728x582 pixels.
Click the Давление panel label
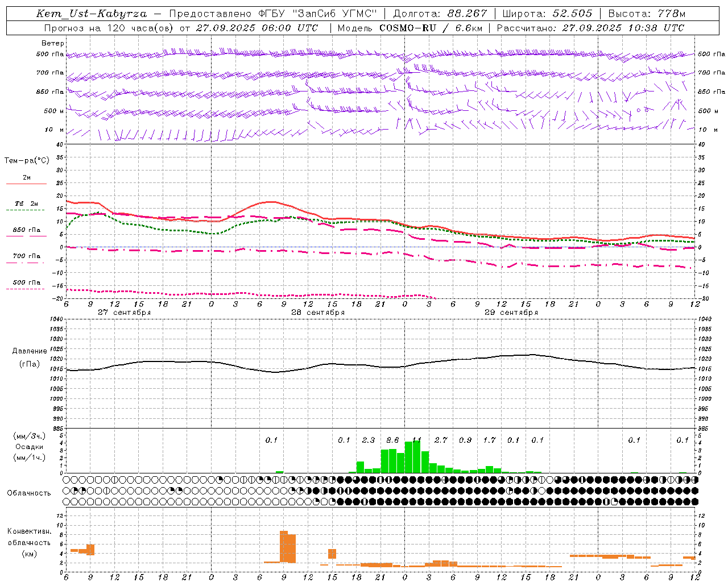pos(30,351)
